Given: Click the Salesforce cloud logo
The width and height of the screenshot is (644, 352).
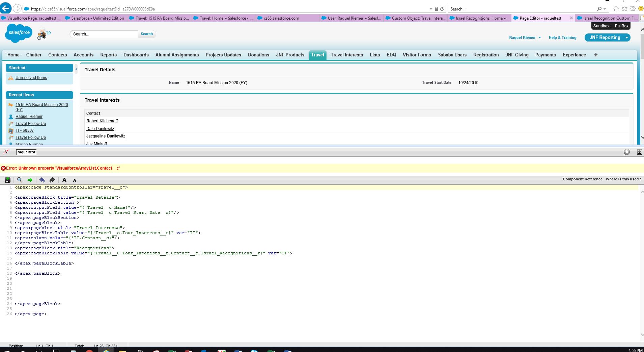Looking at the screenshot, I should [19, 33].
